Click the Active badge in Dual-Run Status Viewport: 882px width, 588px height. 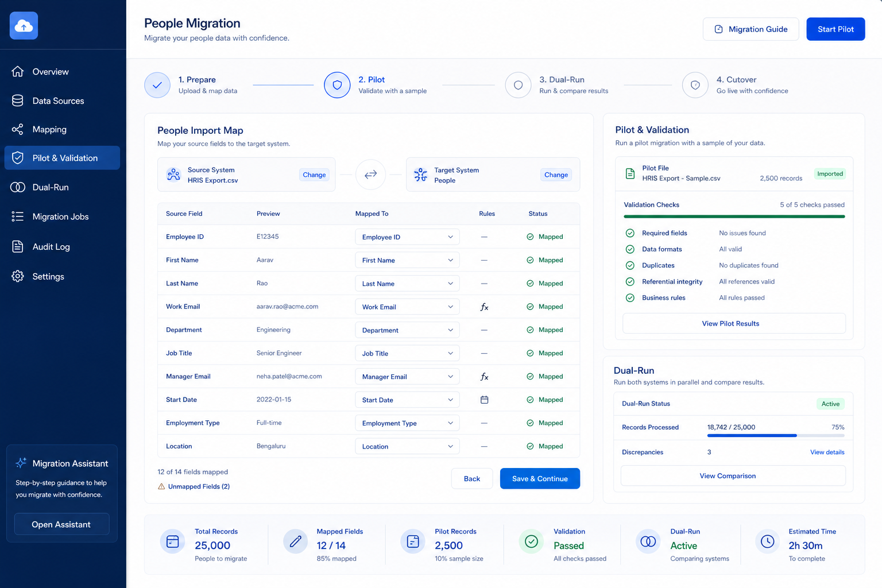pos(830,404)
